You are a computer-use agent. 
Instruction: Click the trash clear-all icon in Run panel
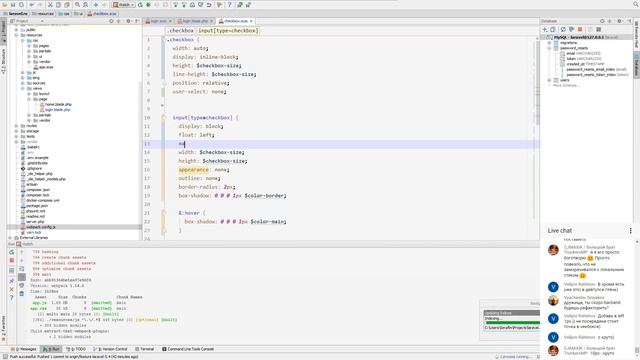coord(22,293)
